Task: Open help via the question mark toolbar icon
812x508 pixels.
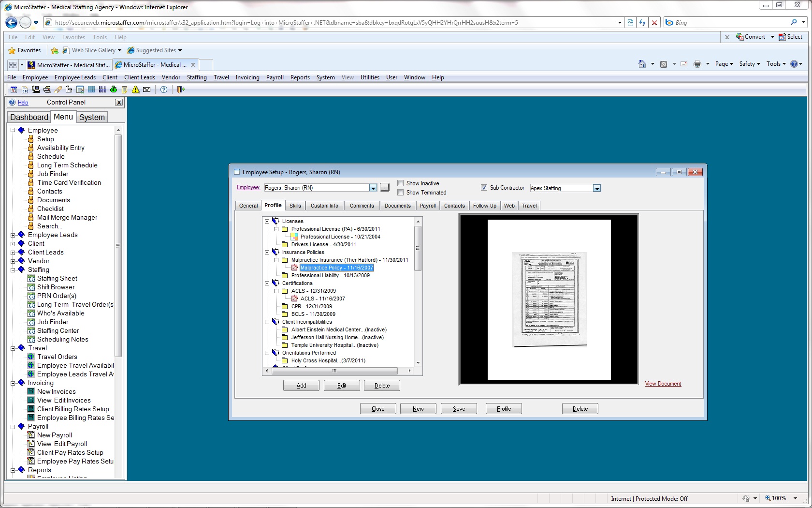Action: [x=164, y=90]
